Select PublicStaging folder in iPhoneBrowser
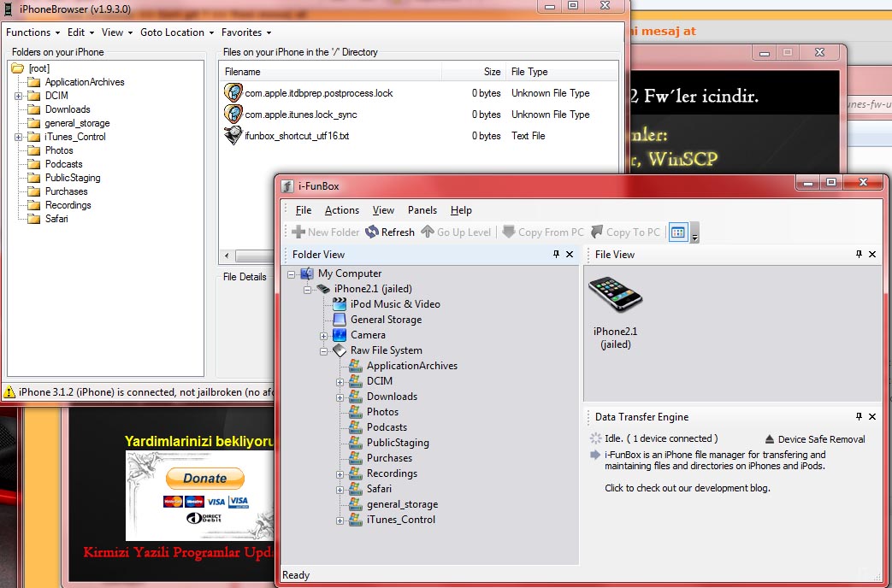Viewport: 892px width, 588px height. point(72,178)
